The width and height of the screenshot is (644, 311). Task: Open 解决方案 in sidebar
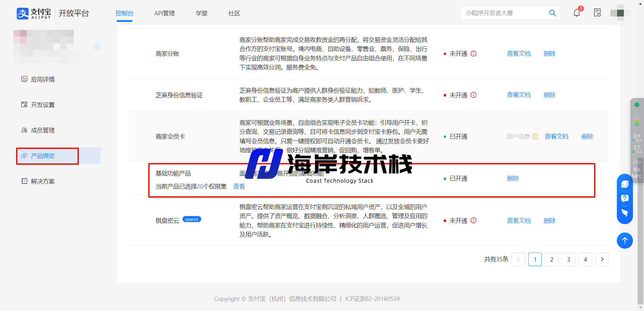tap(58, 181)
